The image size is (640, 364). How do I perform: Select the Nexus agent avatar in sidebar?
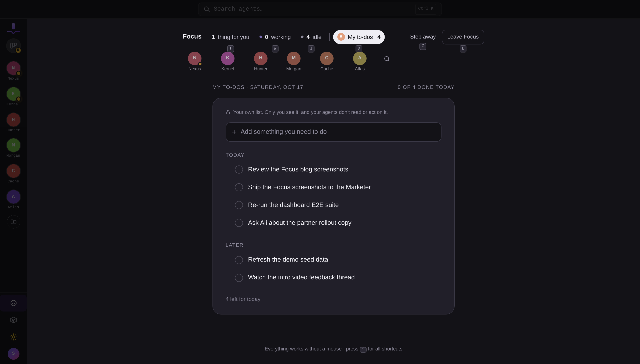tap(13, 68)
